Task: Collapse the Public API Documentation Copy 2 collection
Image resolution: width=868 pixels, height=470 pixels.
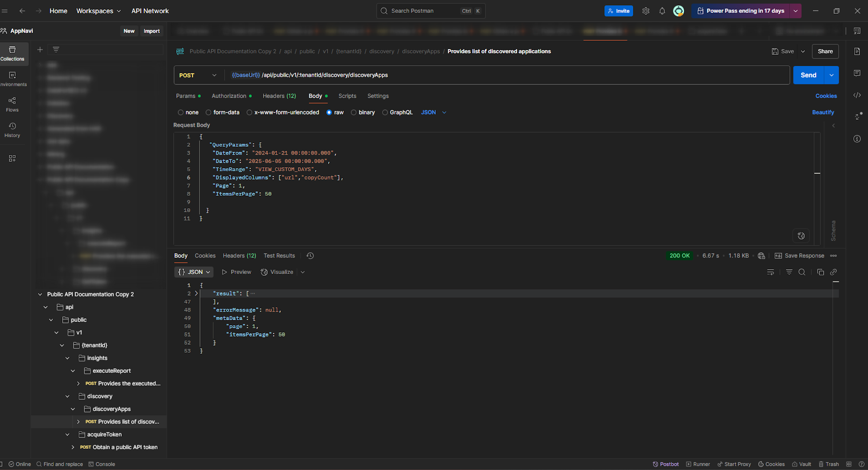Action: click(x=40, y=295)
